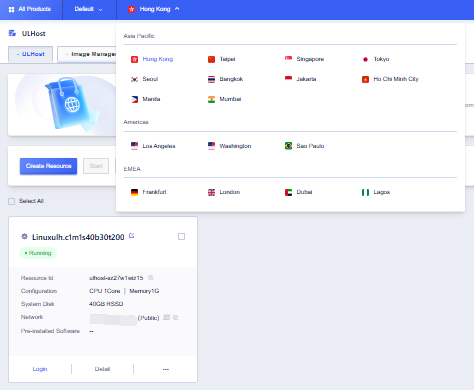
Task: Click the 'Memory1G' configuration value
Action: tap(144, 291)
